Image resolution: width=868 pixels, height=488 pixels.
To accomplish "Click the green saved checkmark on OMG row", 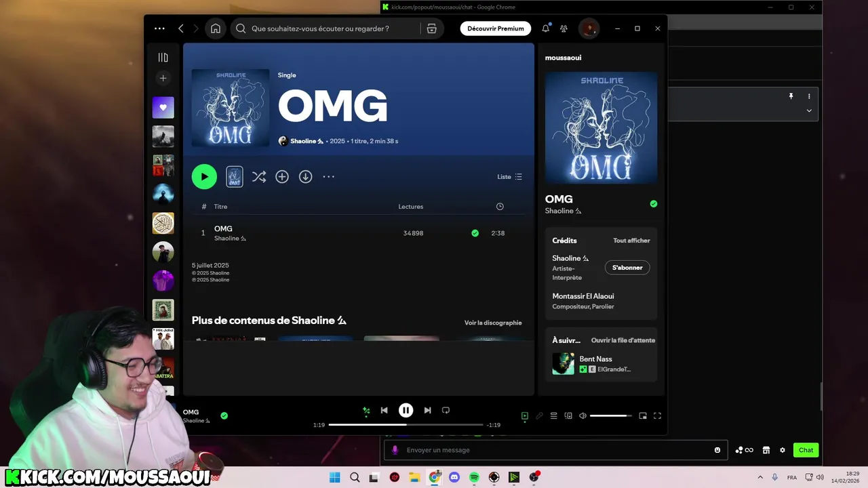I will tap(475, 233).
